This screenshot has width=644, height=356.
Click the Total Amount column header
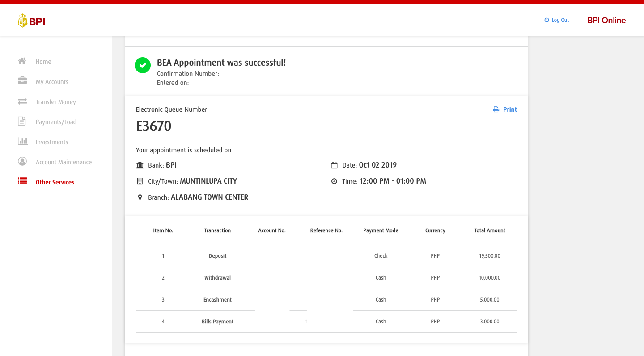490,230
